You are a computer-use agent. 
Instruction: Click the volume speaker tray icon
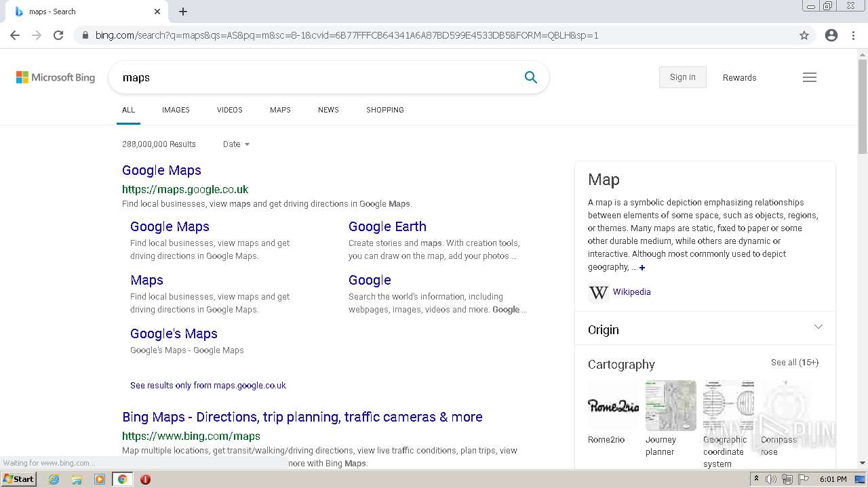pos(771,479)
